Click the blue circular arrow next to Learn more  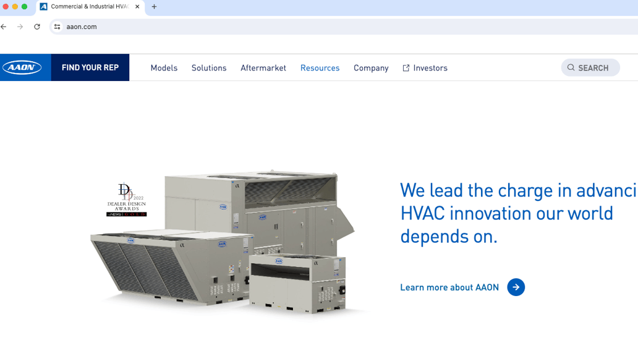516,287
